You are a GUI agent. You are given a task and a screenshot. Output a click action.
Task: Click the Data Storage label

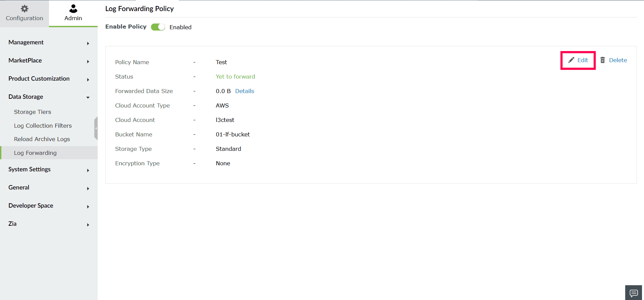26,97
